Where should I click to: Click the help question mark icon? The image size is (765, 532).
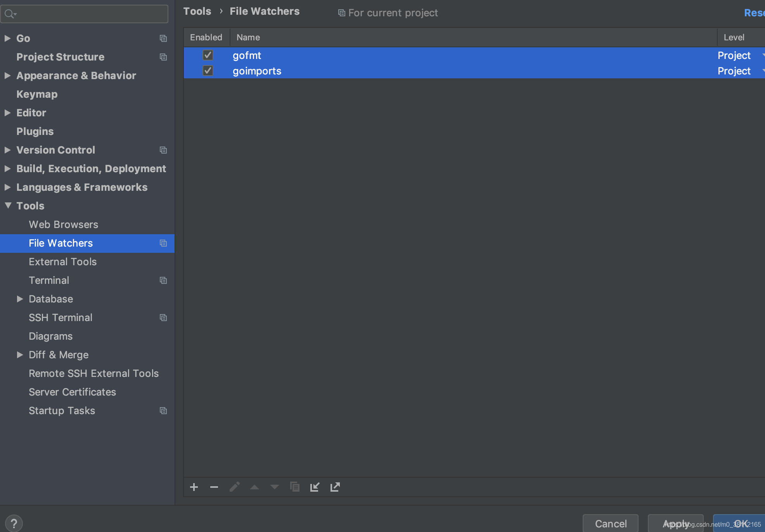[14, 523]
